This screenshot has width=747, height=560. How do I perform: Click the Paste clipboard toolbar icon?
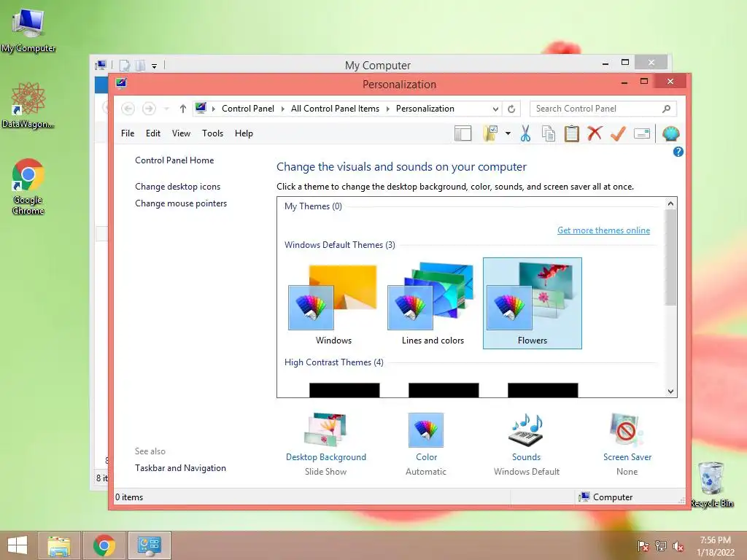tap(572, 134)
